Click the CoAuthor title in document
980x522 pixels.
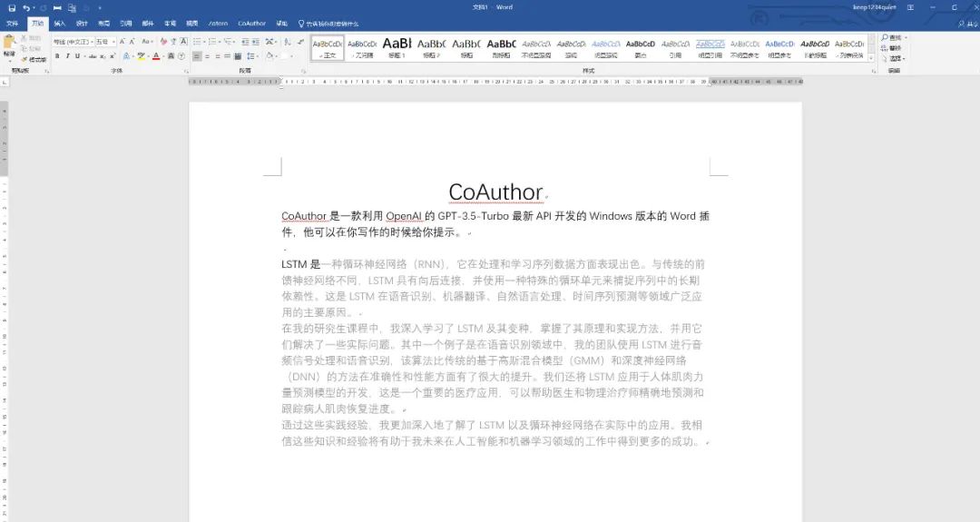495,192
